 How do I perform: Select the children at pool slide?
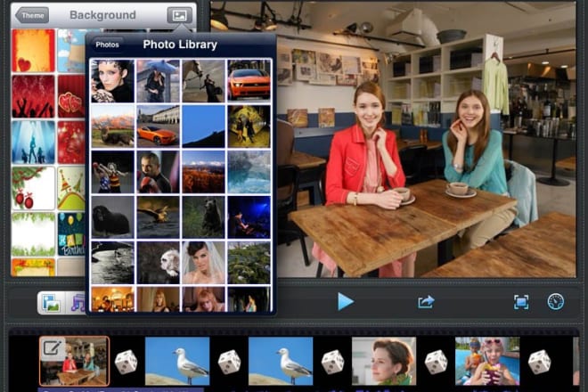point(487,361)
